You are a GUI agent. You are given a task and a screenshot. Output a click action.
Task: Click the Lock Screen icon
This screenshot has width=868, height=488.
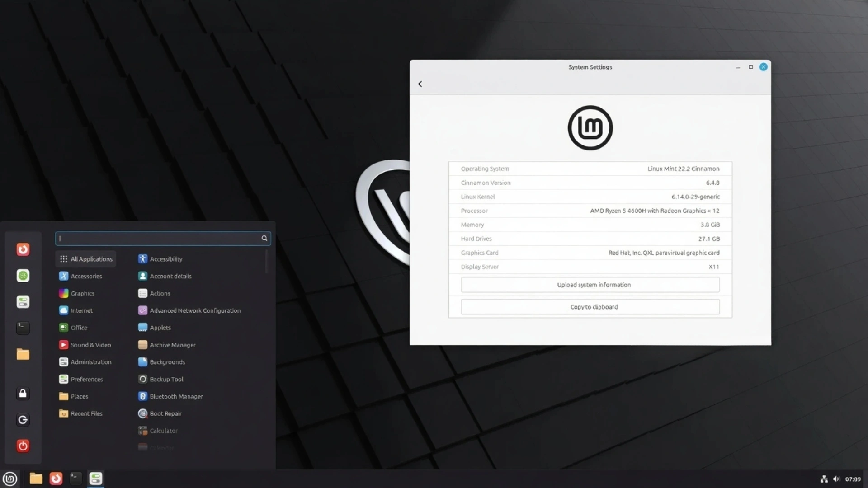[x=23, y=394]
